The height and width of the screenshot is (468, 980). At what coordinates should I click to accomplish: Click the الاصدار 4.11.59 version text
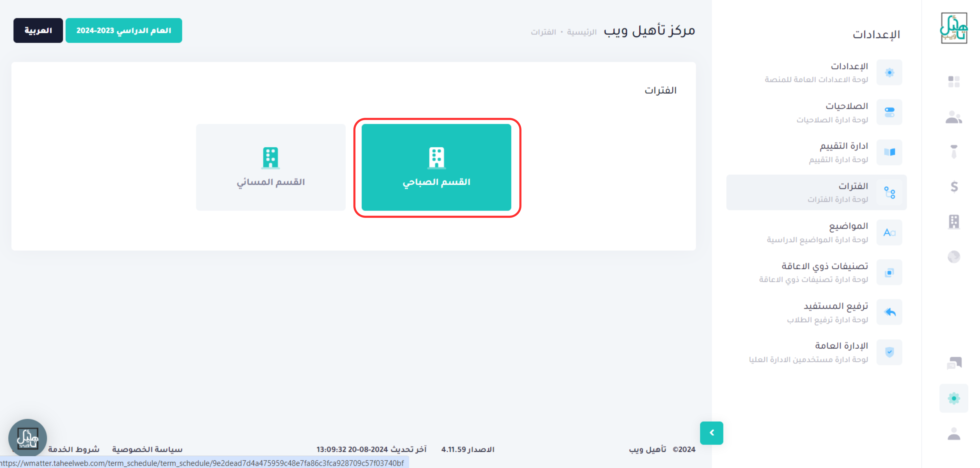point(468,449)
